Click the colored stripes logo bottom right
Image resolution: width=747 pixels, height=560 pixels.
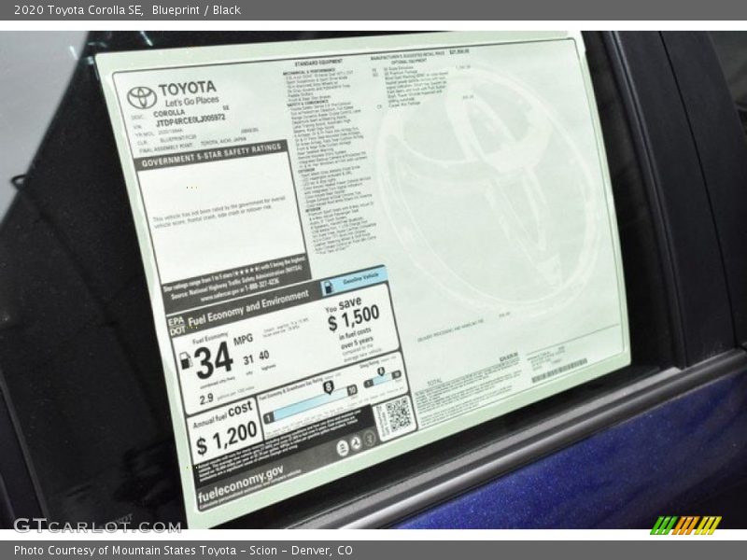tap(685, 525)
